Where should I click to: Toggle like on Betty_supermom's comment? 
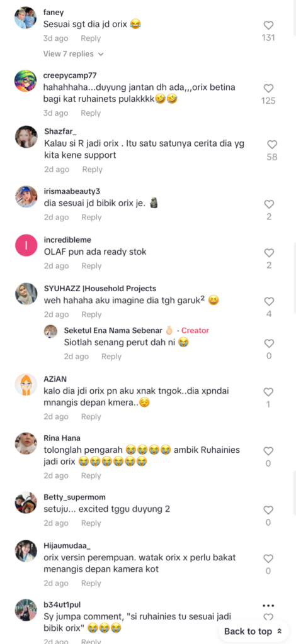(x=268, y=510)
